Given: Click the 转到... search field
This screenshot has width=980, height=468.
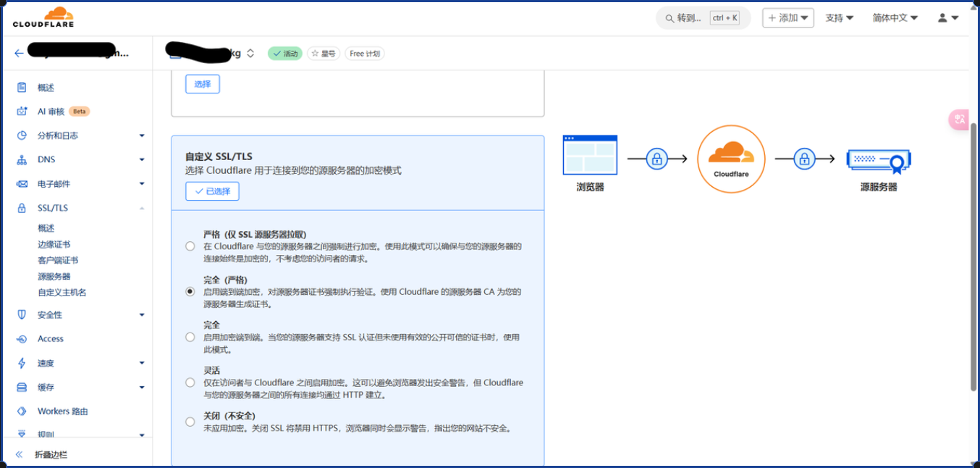Looking at the screenshot, I should click(703, 18).
